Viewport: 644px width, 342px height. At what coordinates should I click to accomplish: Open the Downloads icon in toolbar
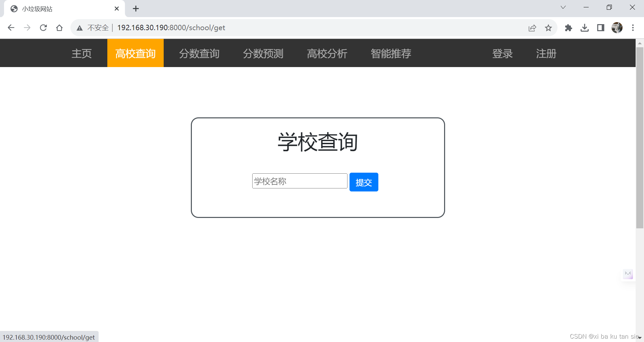coord(584,28)
